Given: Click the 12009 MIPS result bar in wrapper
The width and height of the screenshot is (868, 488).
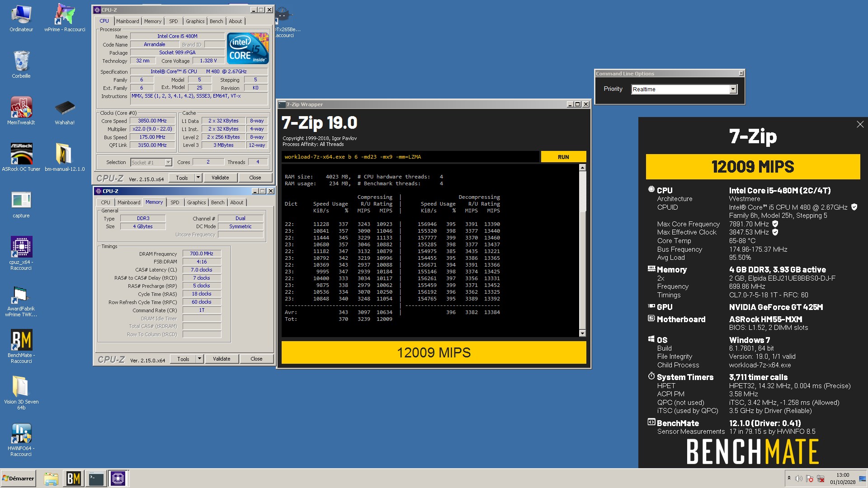Looking at the screenshot, I should [434, 352].
